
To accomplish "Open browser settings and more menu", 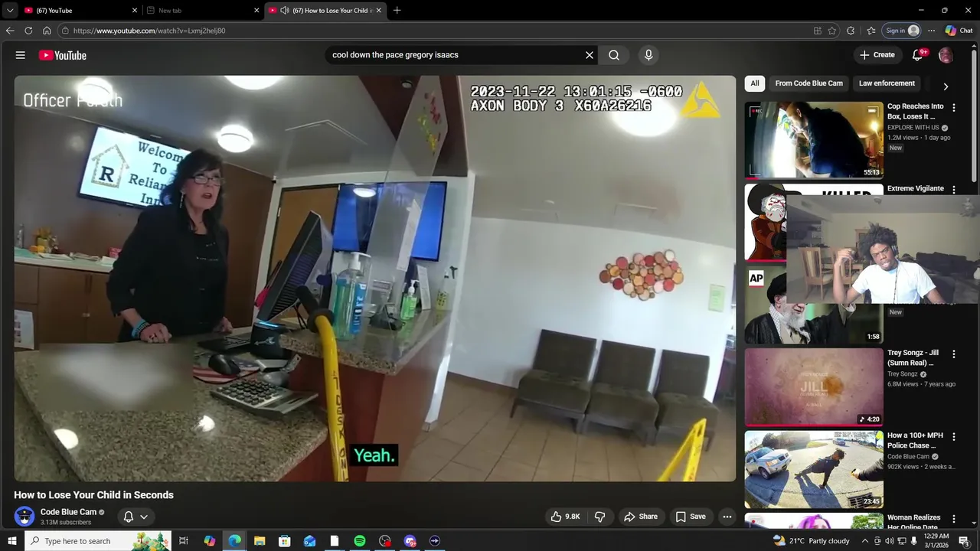I will [931, 31].
